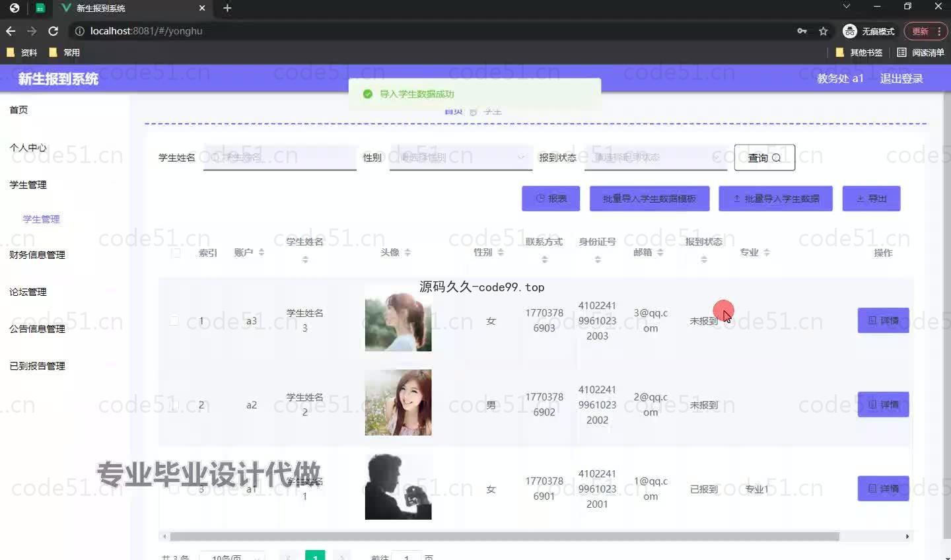Open 首页 in the sidebar

click(x=18, y=110)
